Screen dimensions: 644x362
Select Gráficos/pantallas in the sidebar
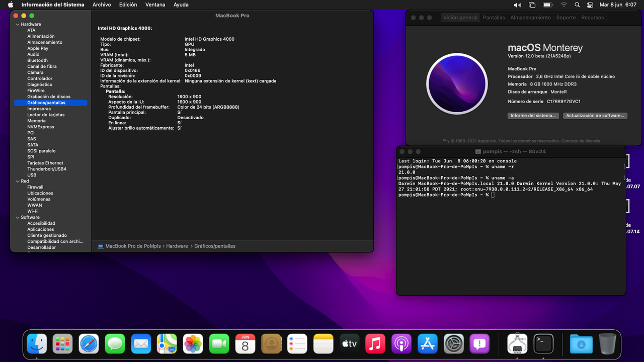[50, 103]
